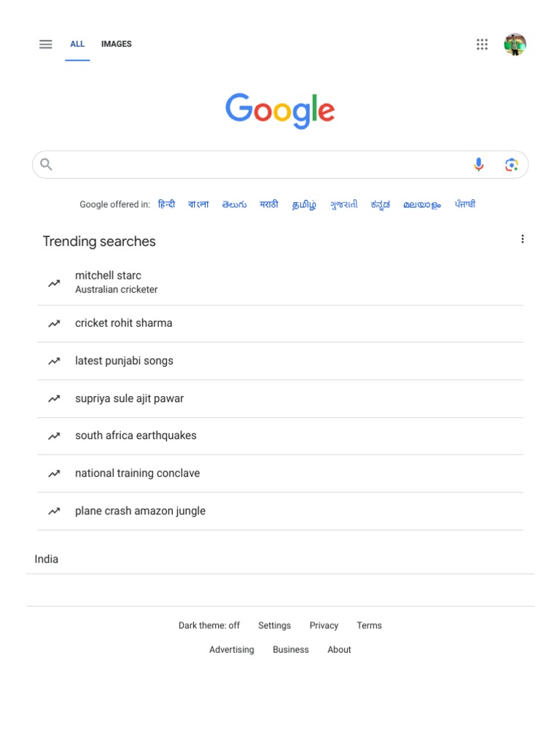This screenshot has height=747, width=560.
Task: Click the account profile picture
Action: pyautogui.click(x=515, y=44)
